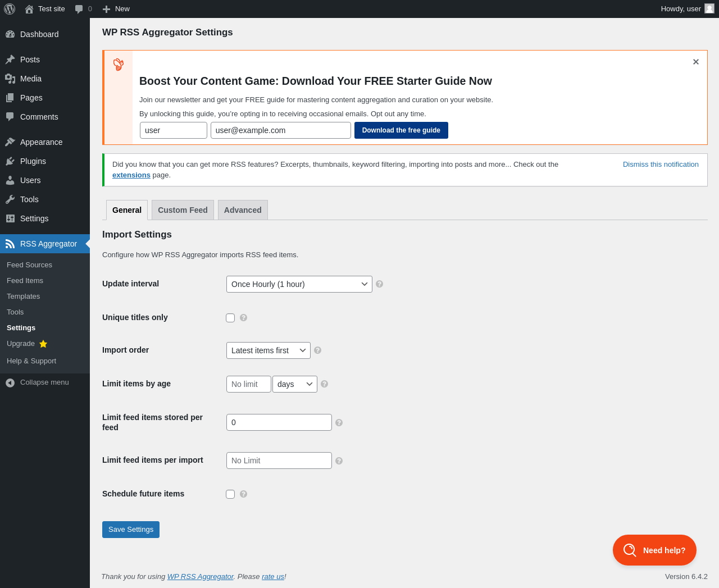719x588 pixels.
Task: Switch to the Custom Feed tab
Action: point(183,210)
